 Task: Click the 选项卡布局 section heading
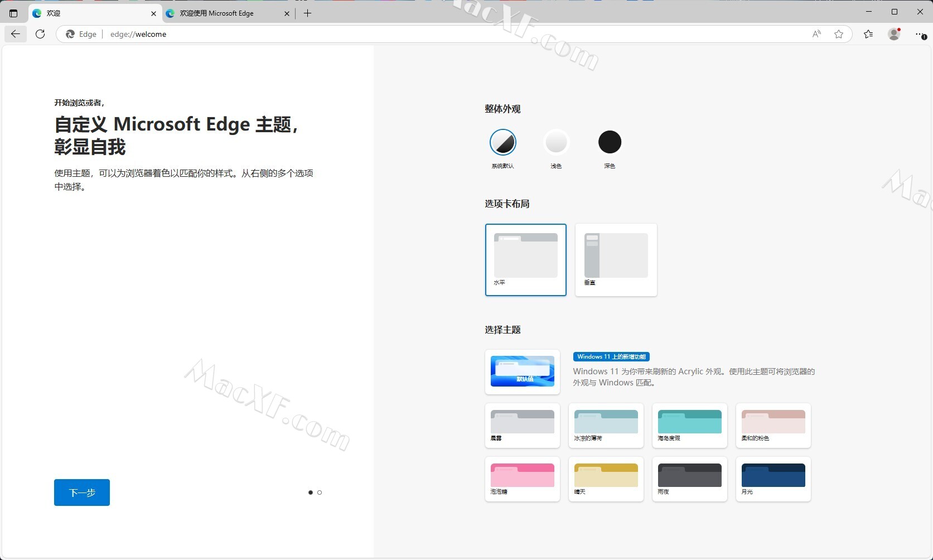pos(507,204)
